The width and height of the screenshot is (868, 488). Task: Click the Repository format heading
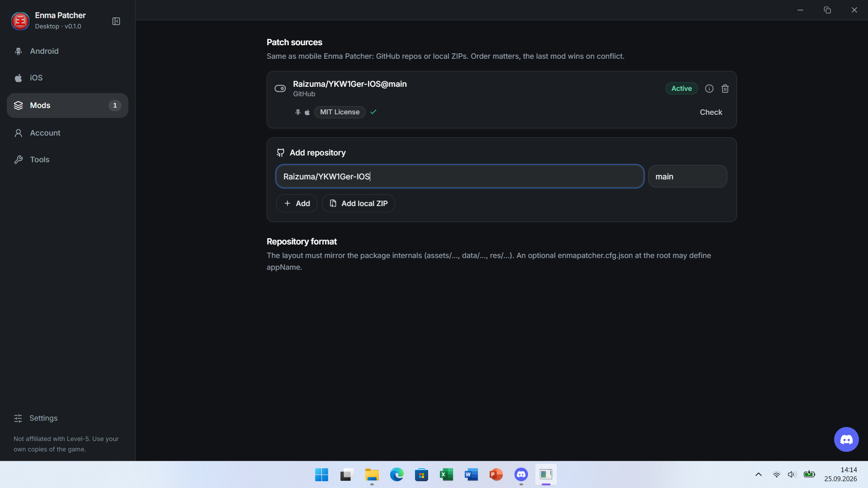tap(302, 241)
